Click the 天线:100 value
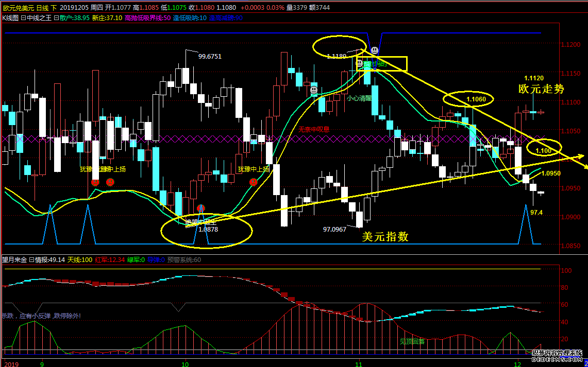 [x=80, y=259]
